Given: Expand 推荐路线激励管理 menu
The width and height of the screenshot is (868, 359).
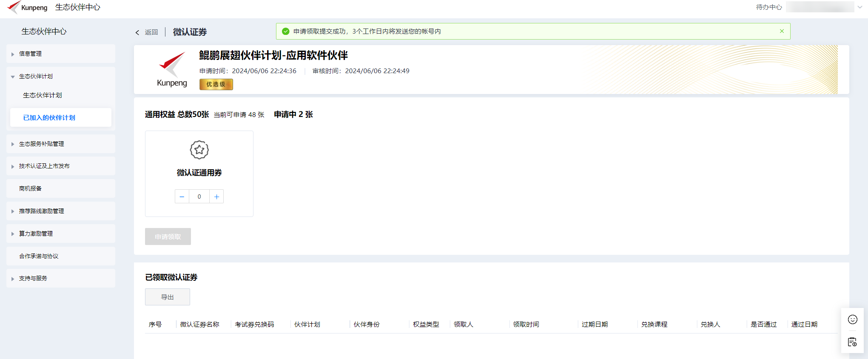Looking at the screenshot, I should 61,211.
